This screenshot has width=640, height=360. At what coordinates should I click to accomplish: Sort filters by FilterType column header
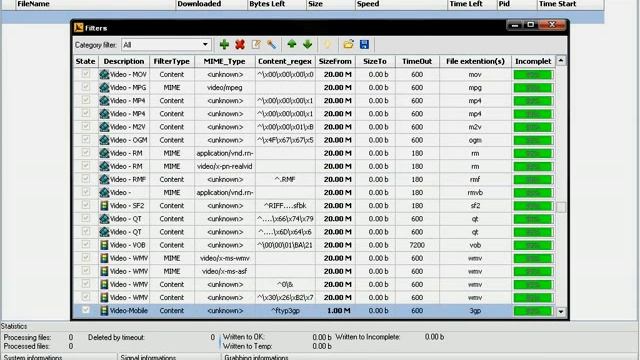[x=171, y=61]
